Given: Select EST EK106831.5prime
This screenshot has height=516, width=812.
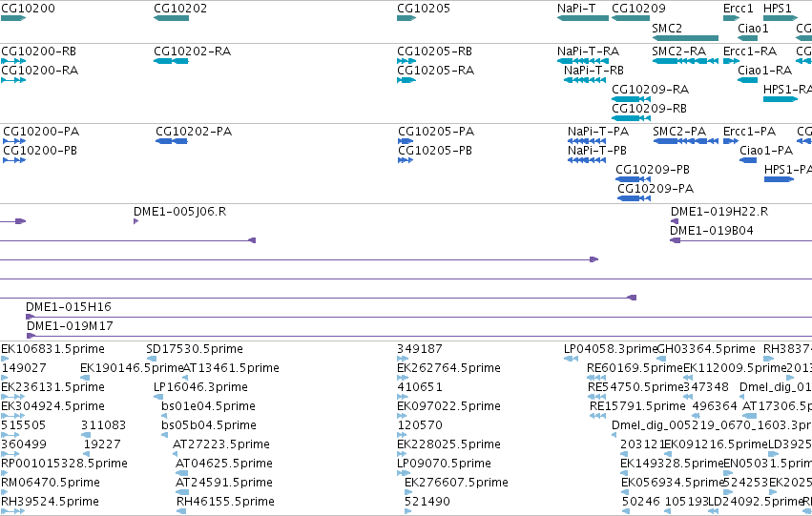Looking at the screenshot, I should [52, 349].
